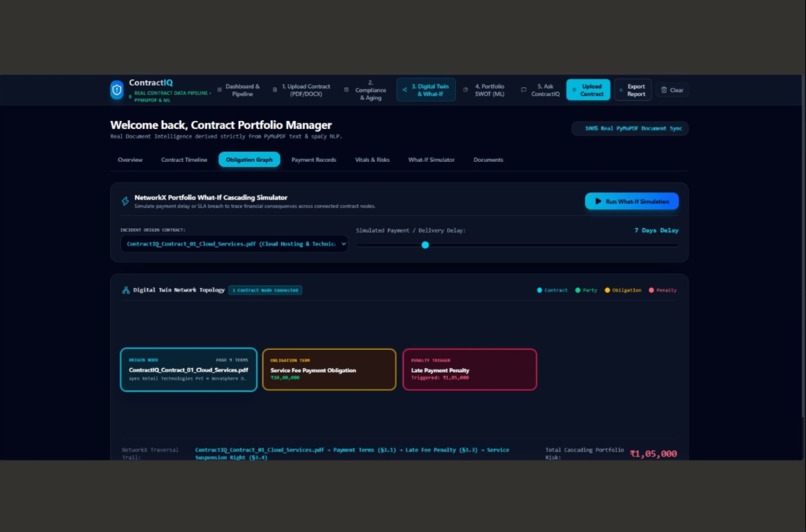
Task: Open Dashboard & Pipeline nav item
Action: [238, 90]
